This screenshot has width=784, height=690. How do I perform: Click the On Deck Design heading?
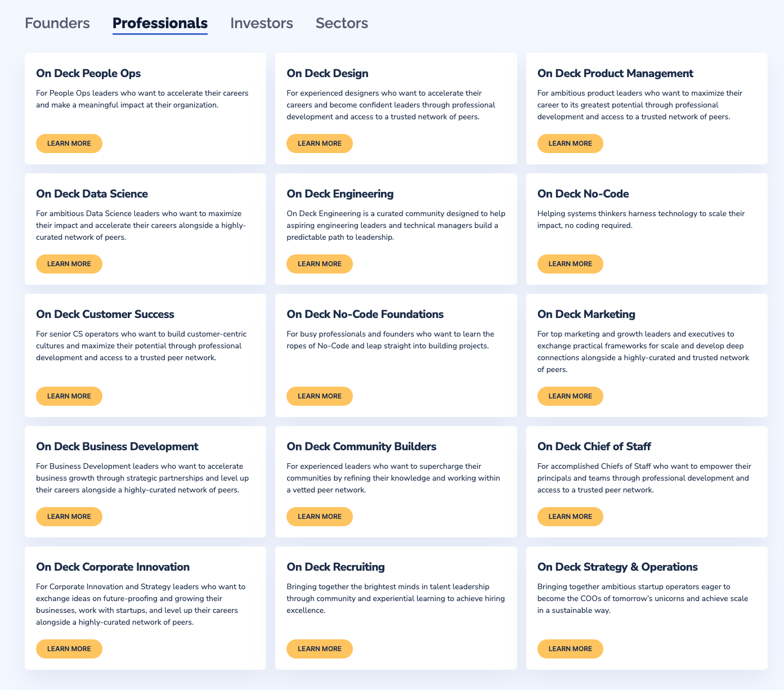328,73
